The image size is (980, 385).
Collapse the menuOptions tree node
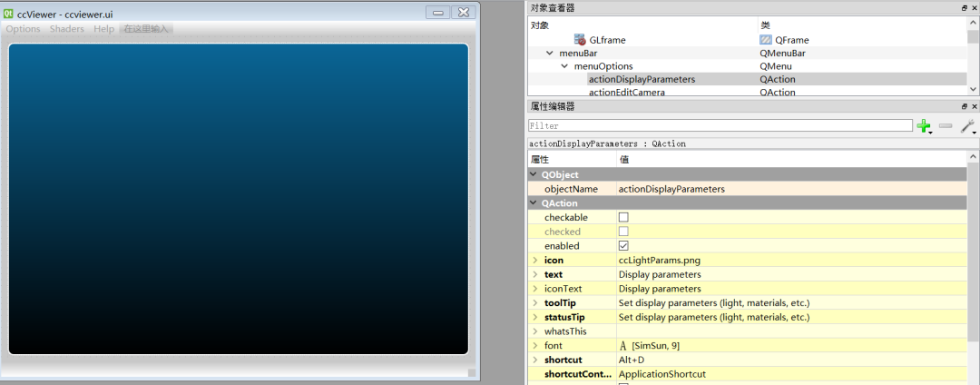tap(564, 66)
